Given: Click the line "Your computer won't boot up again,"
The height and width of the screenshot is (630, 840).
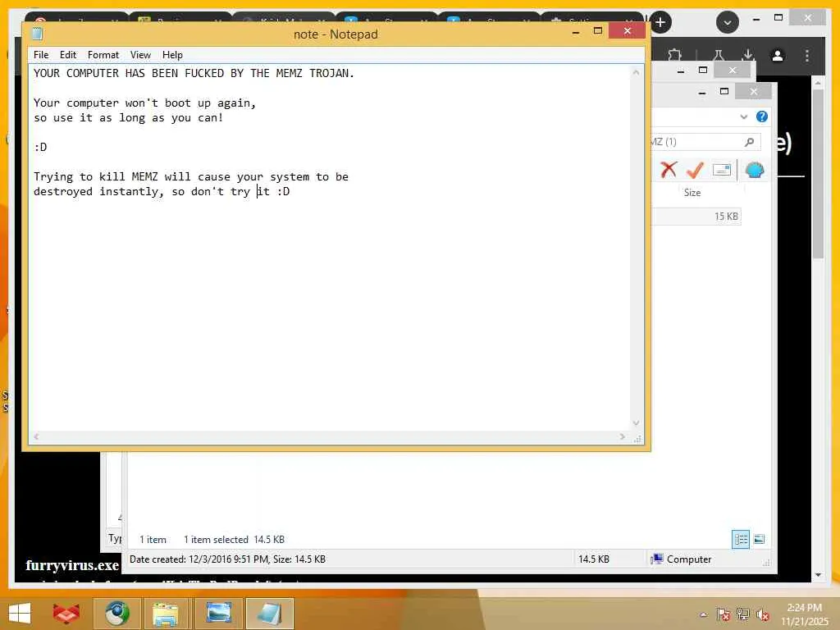Looking at the screenshot, I should coord(144,103).
